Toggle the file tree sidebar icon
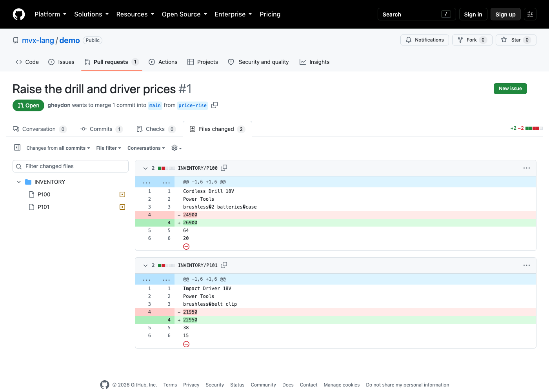Screen dimensions: 549x392 tap(17, 147)
